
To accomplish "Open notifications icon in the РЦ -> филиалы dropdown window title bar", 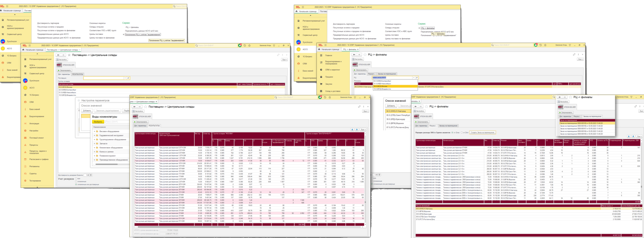I will 537,45.
